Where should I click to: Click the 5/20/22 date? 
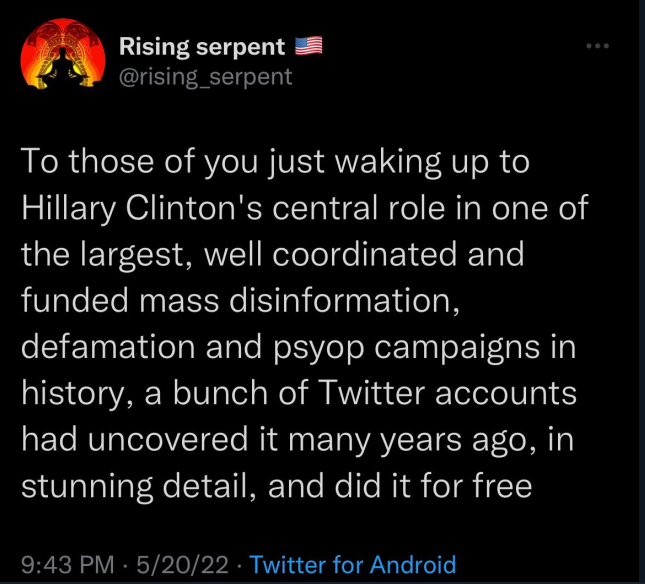pos(182,564)
